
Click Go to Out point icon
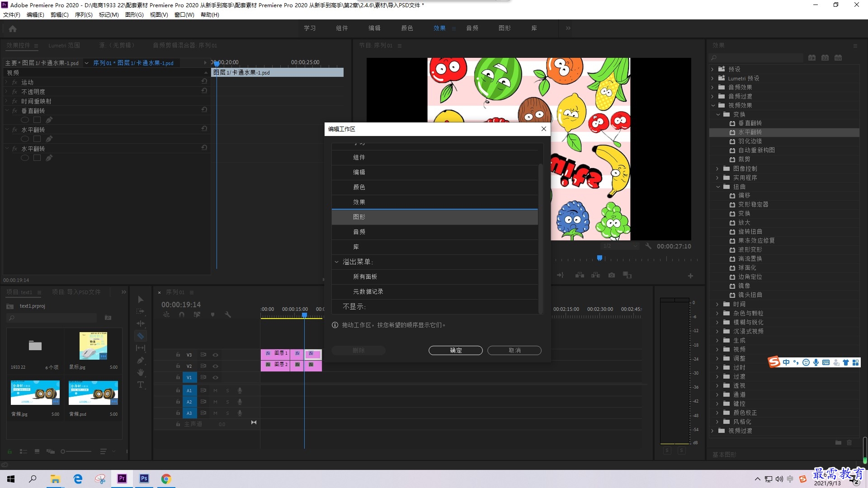point(560,275)
